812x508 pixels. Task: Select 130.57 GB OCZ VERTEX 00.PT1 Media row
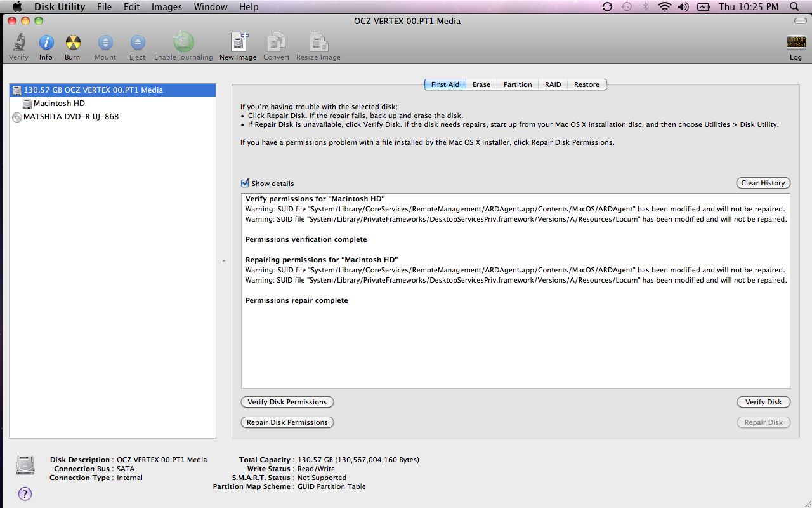click(113, 90)
